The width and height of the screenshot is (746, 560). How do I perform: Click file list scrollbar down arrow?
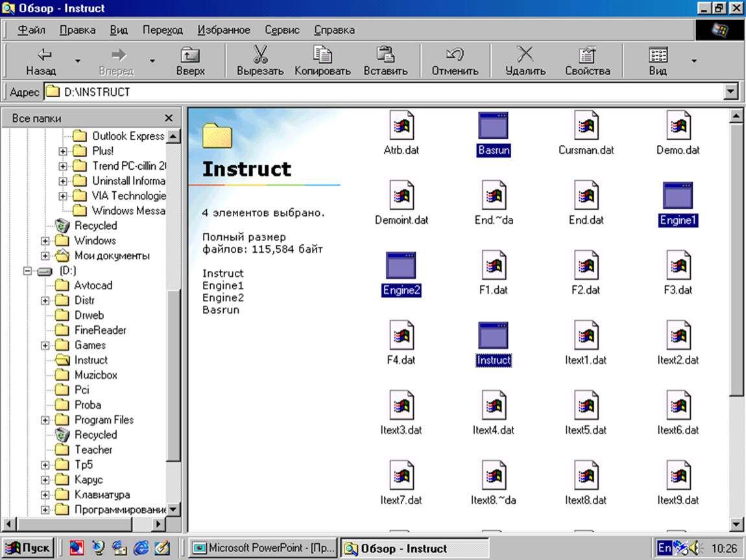click(x=736, y=524)
